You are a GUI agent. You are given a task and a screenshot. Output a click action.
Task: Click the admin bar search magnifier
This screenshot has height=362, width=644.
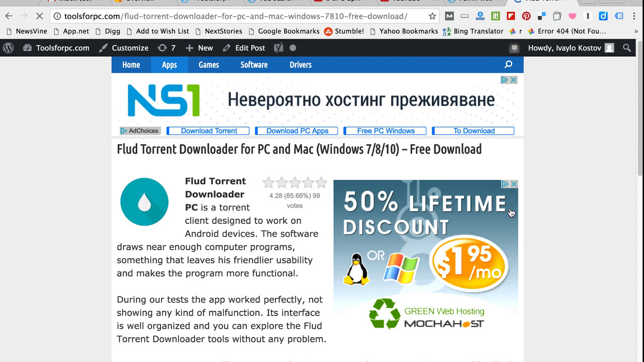[627, 48]
